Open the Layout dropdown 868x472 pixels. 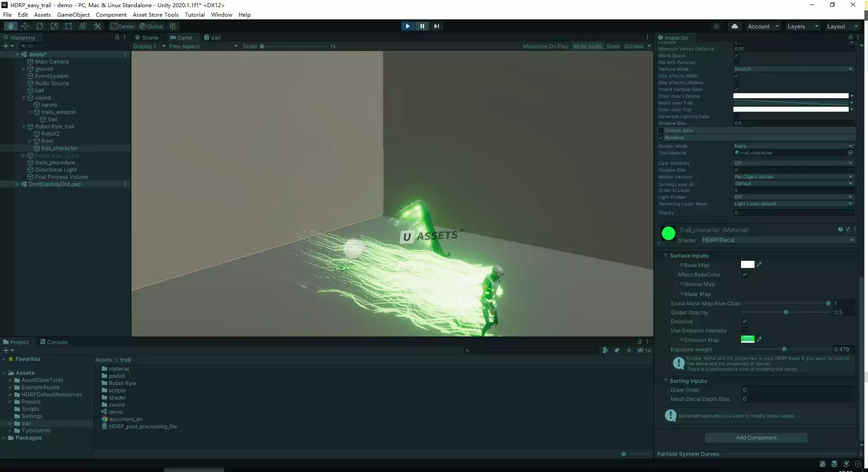coord(842,26)
